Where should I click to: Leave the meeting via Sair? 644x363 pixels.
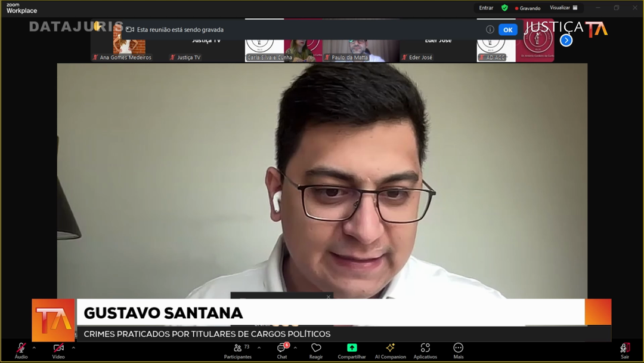[x=624, y=349]
